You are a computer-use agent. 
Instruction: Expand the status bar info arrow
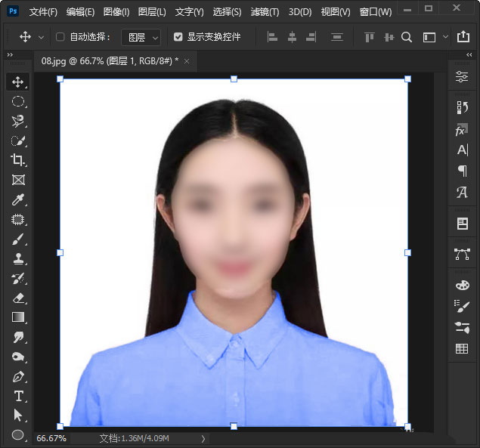[x=203, y=439]
